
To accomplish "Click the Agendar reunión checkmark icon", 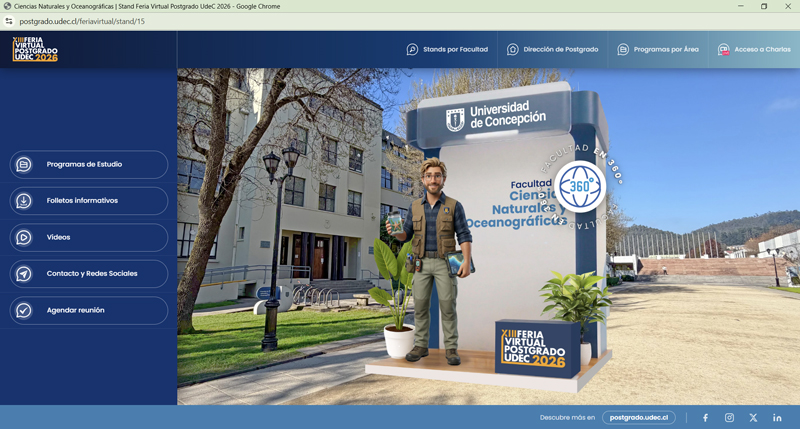I will [x=23, y=310].
